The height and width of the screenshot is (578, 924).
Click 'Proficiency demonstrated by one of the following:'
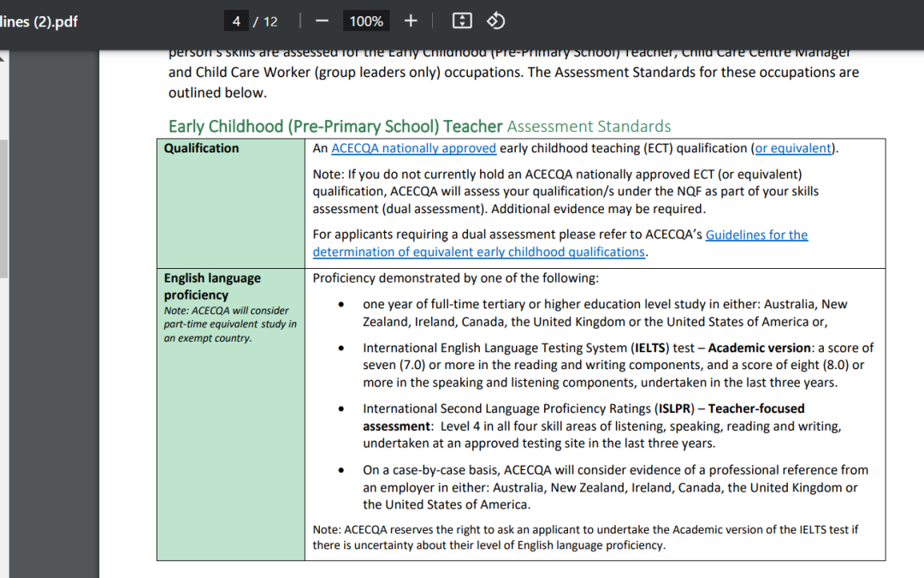(455, 278)
